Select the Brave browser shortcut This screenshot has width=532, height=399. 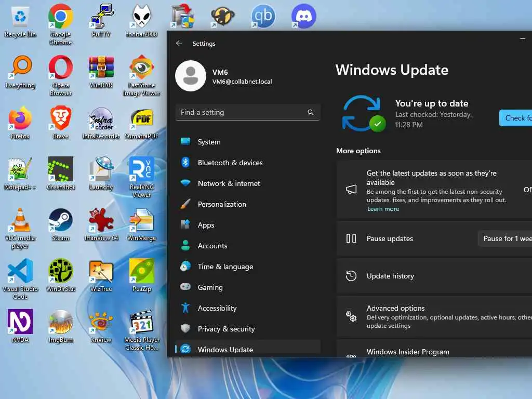click(x=60, y=123)
